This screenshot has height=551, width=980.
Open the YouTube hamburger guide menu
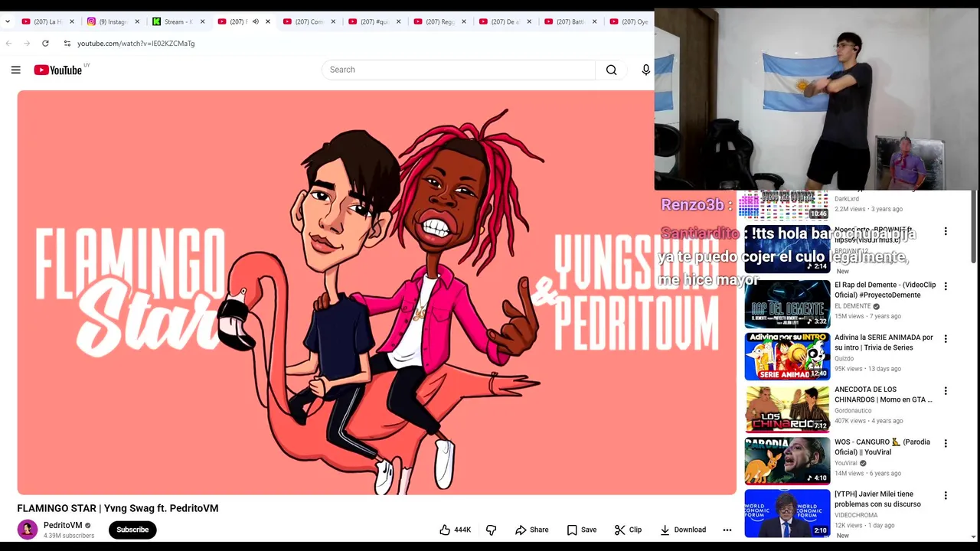pyautogui.click(x=15, y=70)
